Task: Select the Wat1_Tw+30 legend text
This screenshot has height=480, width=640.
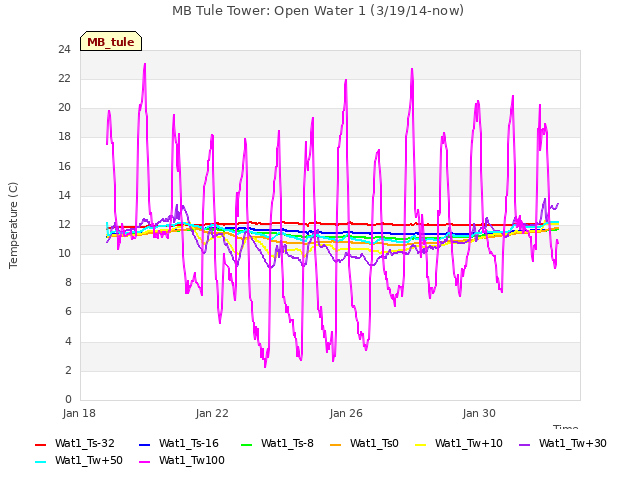Action: click(x=573, y=443)
